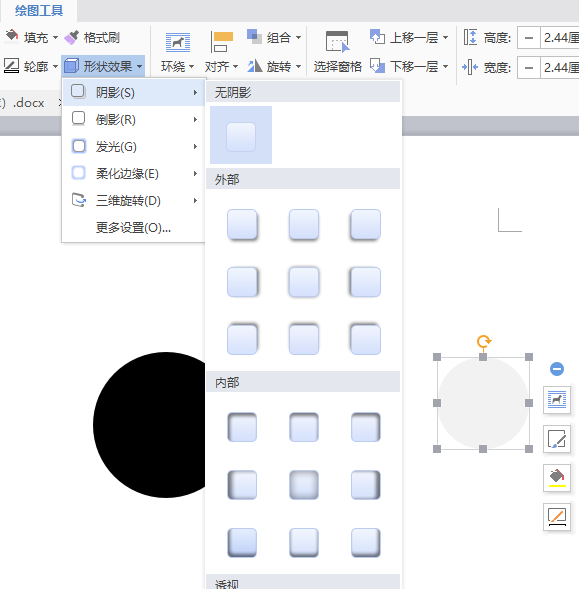Choose first 内部 shadow preset in top row
The width and height of the screenshot is (579, 589).
click(x=242, y=427)
